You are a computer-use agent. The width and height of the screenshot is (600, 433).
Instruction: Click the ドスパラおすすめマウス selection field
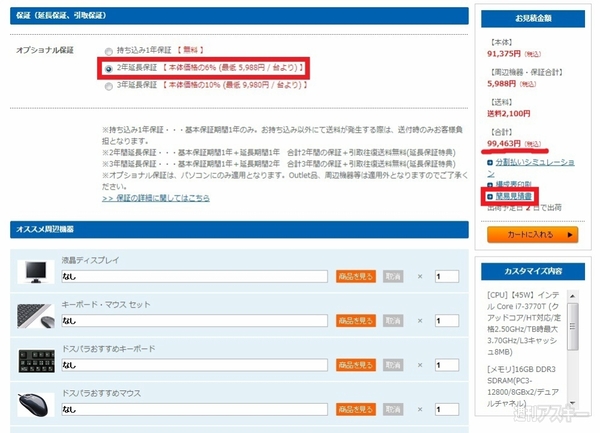click(x=194, y=409)
